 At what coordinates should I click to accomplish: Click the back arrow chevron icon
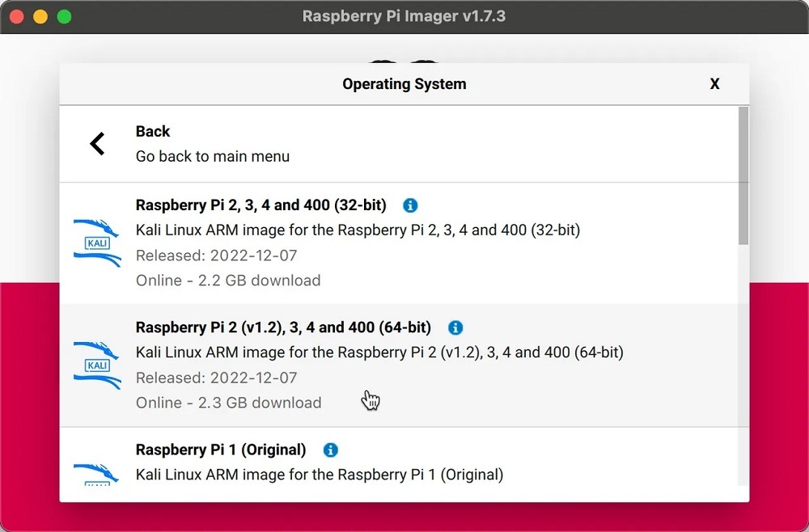tap(97, 144)
